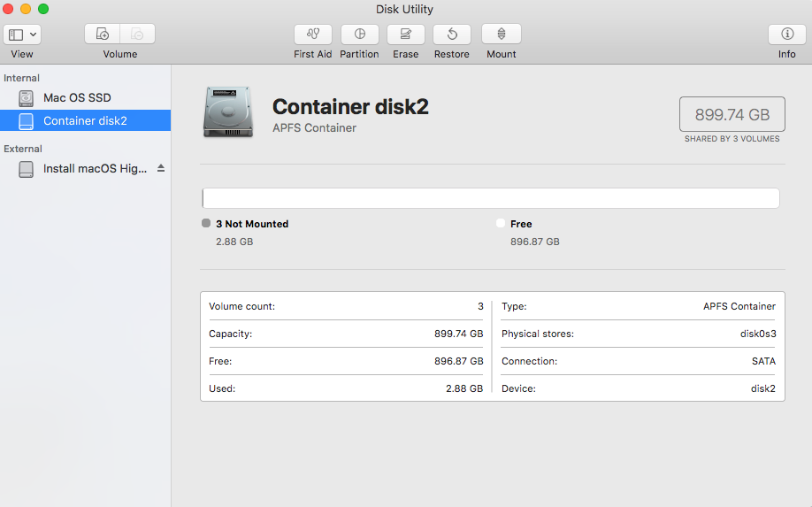Image resolution: width=812 pixels, height=507 pixels.
Task: Click the Internal section header
Action: click(22, 78)
